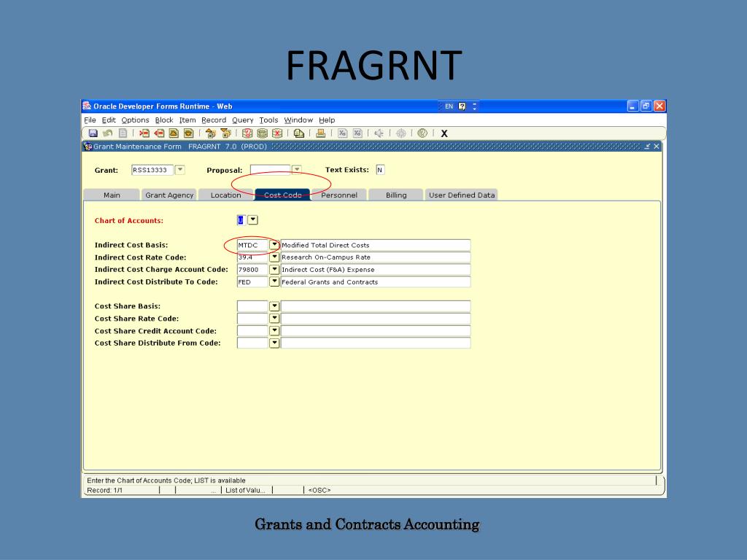Open the Window menu
Screen dimensions: 747x560
298,120
